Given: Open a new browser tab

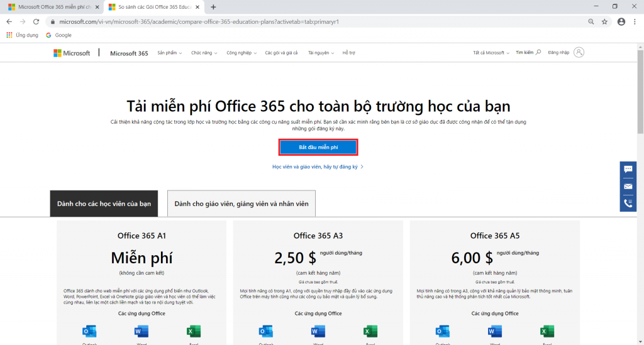Looking at the screenshot, I should click(x=213, y=7).
